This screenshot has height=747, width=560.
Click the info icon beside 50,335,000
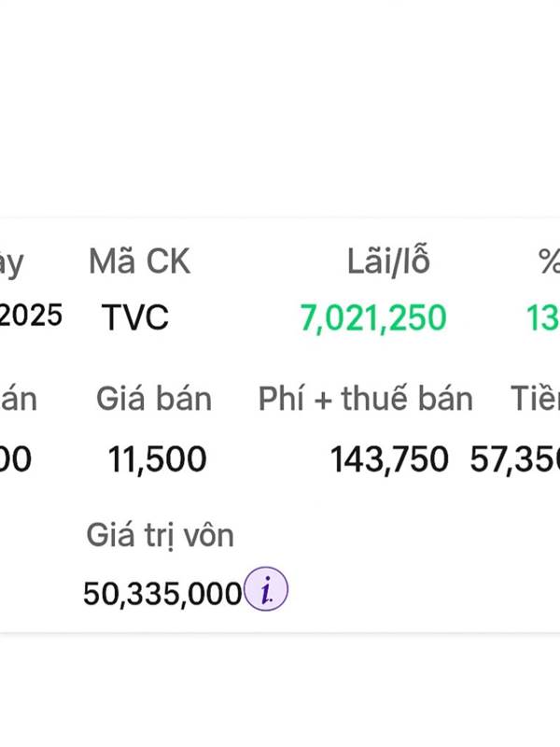coord(266,591)
